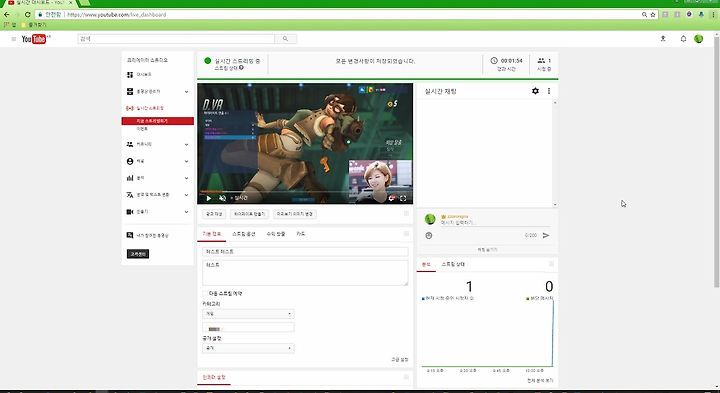
Task: Open the privacy setting dropdown
Action: 248,348
